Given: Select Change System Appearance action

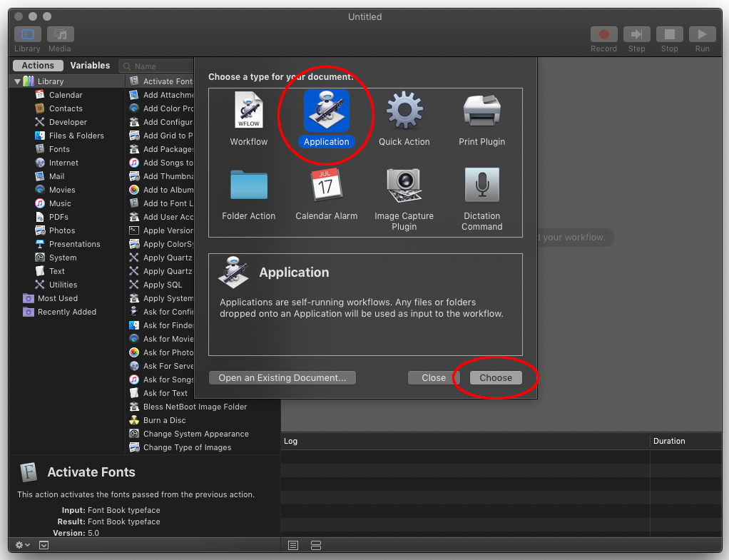Looking at the screenshot, I should pos(195,434).
